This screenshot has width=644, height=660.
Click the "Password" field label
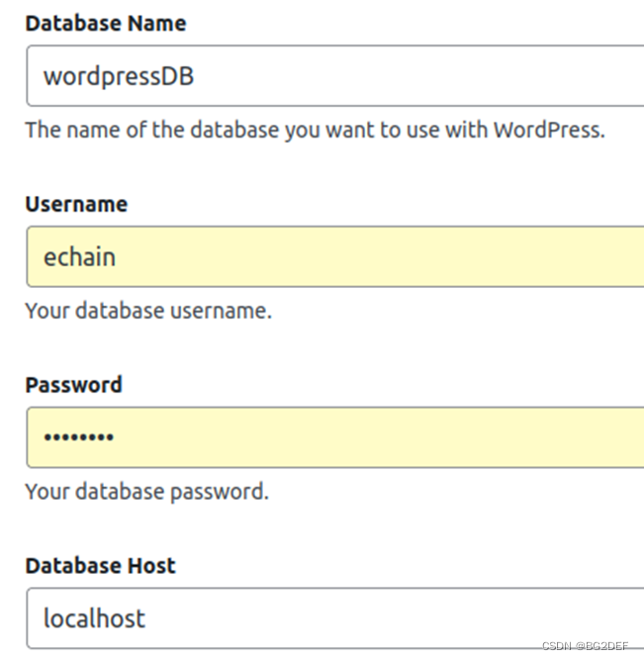point(73,385)
